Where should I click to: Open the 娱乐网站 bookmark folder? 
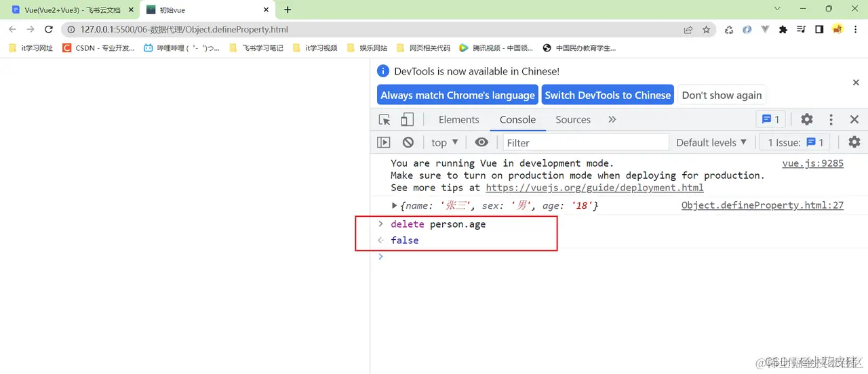[x=367, y=48]
